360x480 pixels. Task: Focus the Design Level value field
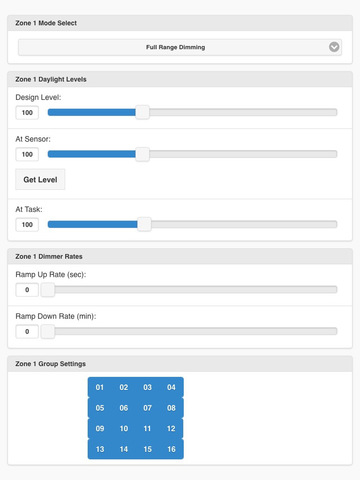[x=27, y=113]
